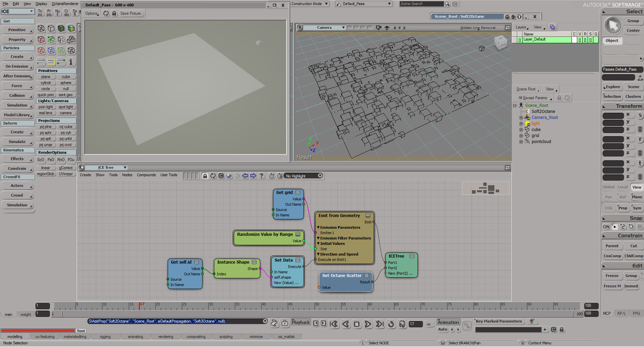Image resolution: width=644 pixels, height=347 pixels.
Task: Click the Parent constrain button
Action: click(x=612, y=246)
